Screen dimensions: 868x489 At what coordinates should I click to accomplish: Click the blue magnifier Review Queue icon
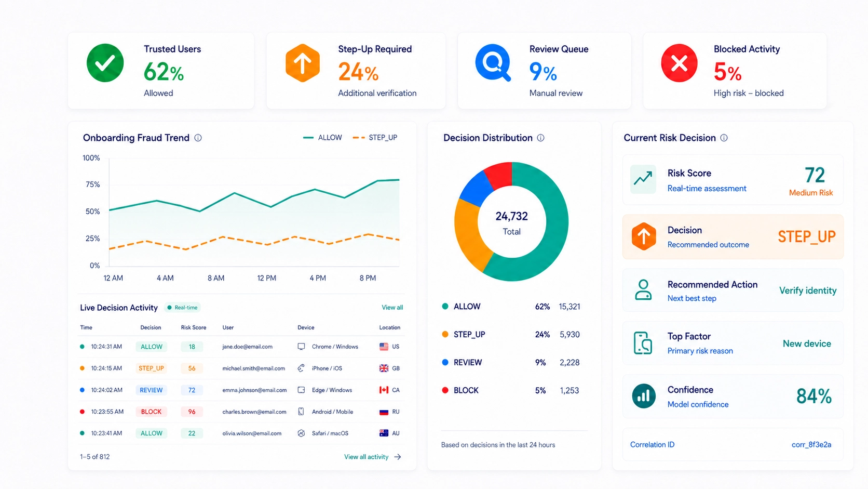tap(493, 63)
